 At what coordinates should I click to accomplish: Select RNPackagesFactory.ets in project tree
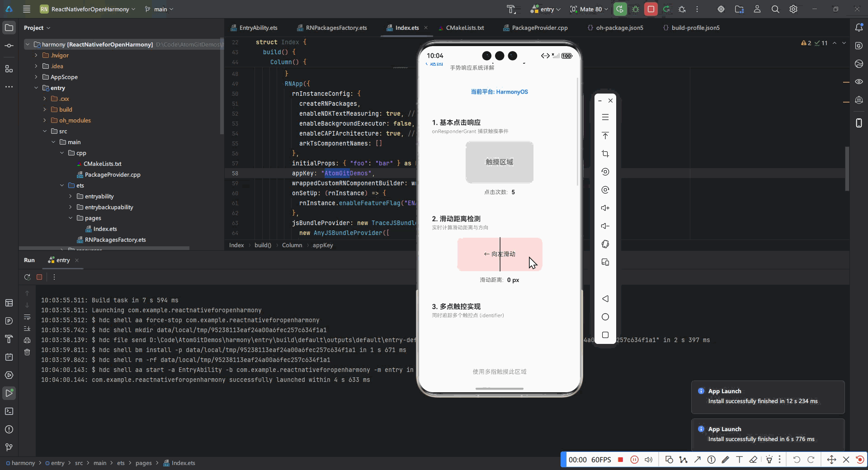coord(111,240)
